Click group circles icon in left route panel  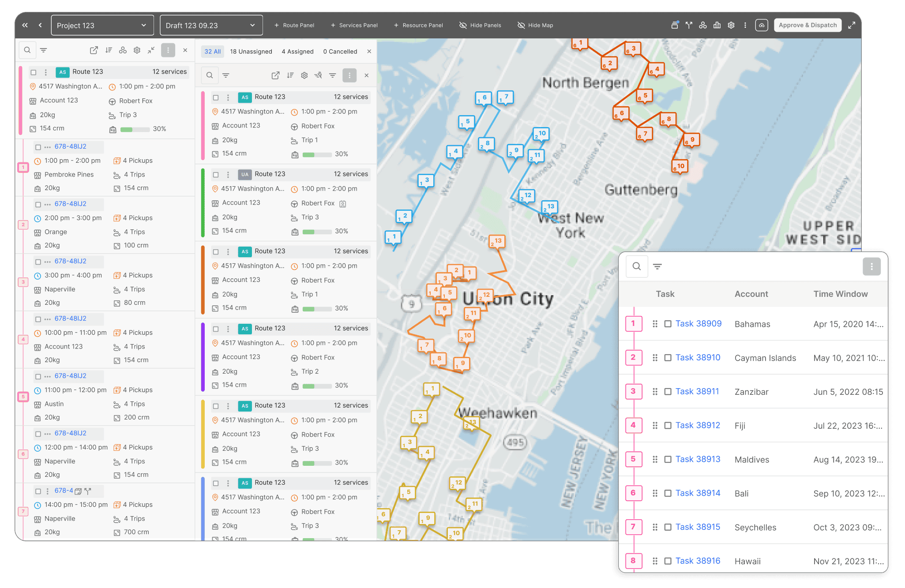[x=123, y=50]
